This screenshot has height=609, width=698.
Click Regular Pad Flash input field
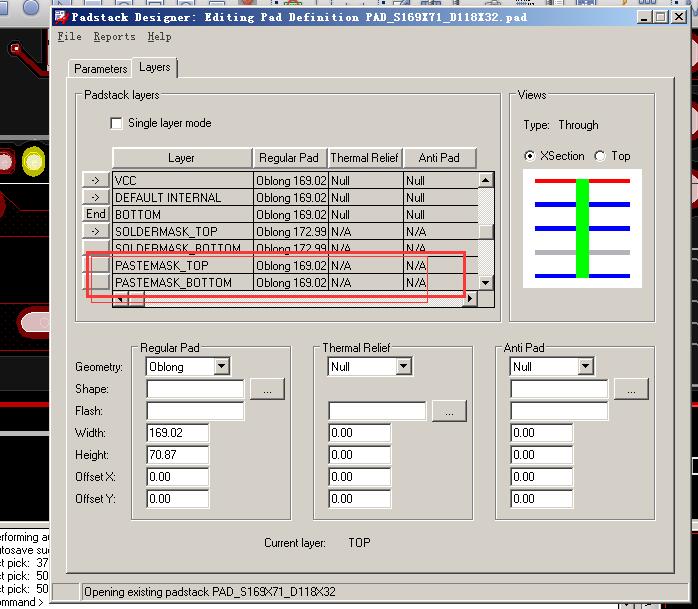pos(195,410)
